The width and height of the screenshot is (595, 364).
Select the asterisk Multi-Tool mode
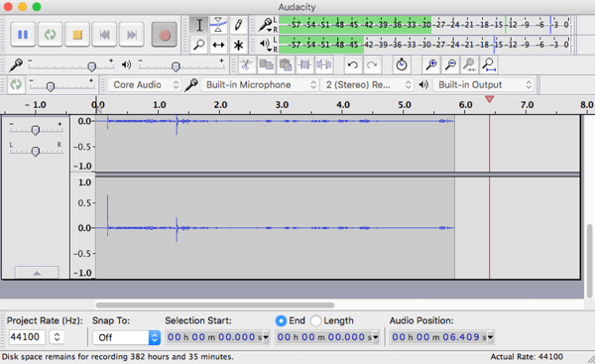click(238, 45)
